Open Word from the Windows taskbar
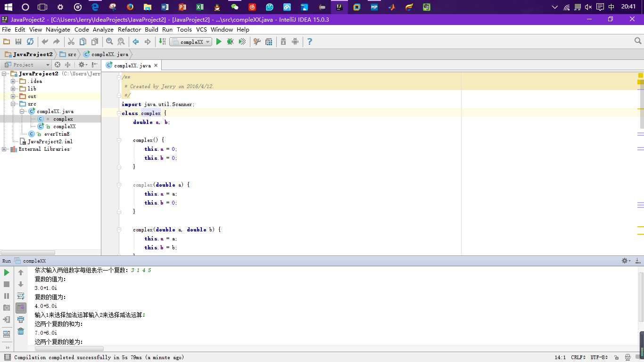The height and width of the screenshot is (362, 644). (165, 7)
